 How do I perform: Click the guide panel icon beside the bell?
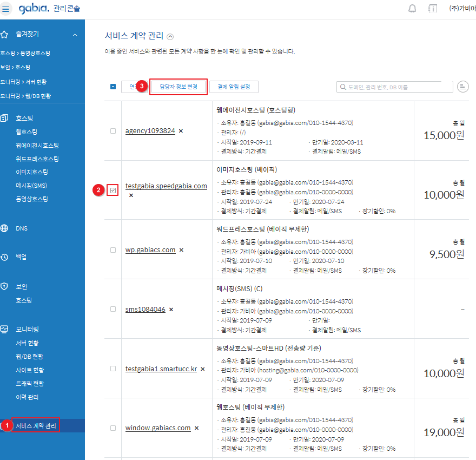433,9
